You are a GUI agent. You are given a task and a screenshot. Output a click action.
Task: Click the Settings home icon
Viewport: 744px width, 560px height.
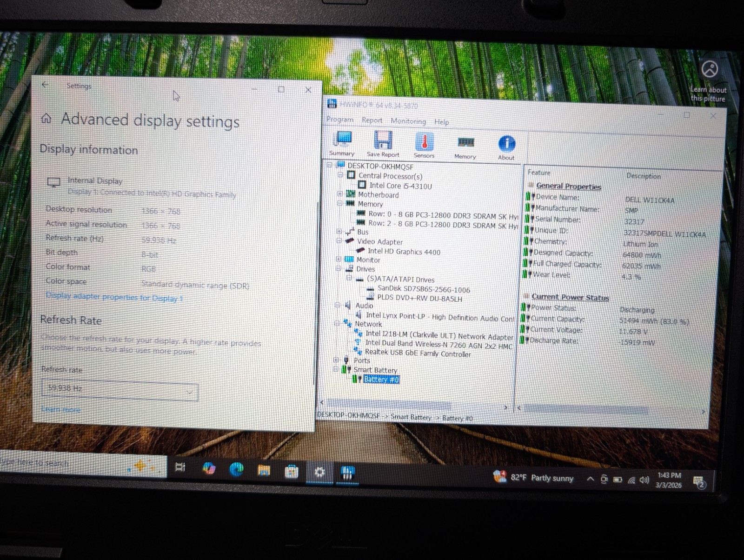pos(46,118)
